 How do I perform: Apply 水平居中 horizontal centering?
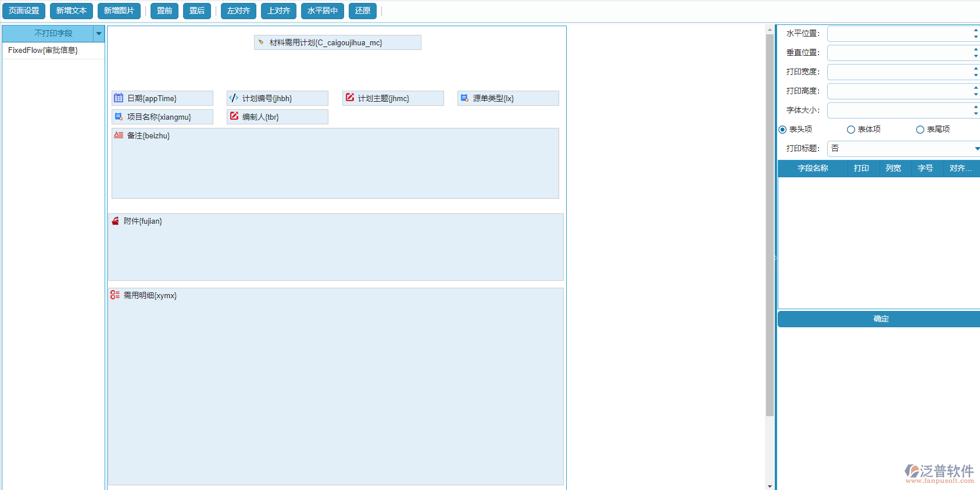323,11
